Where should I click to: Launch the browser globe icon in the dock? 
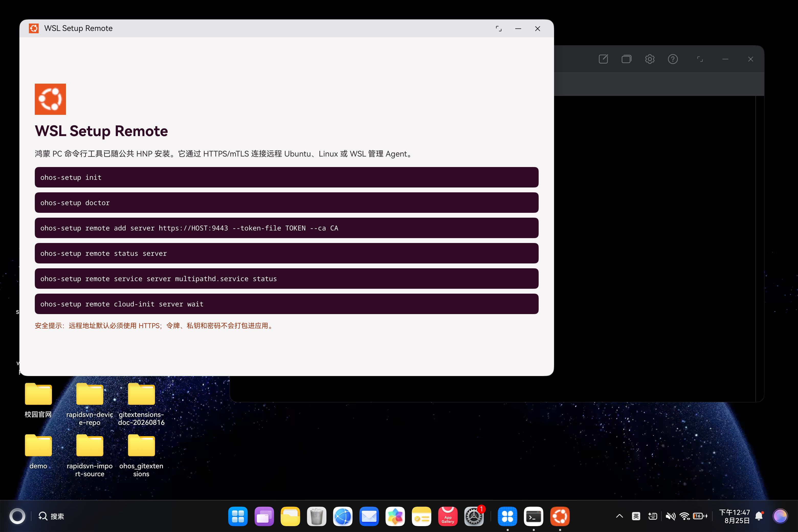(x=343, y=516)
